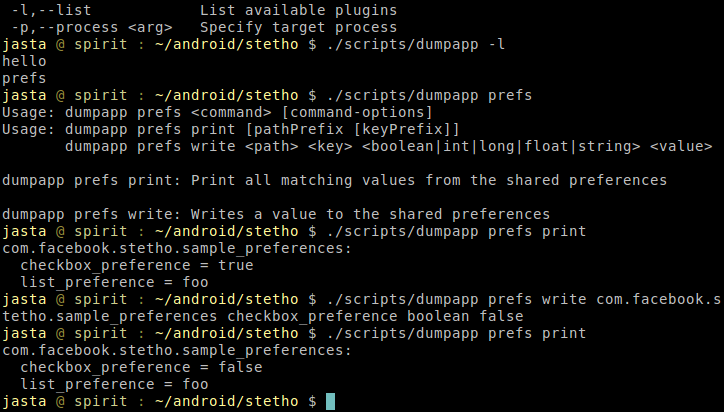Click the last 'list_preference = foo' line
This screenshot has width=724, height=412.
[115, 384]
